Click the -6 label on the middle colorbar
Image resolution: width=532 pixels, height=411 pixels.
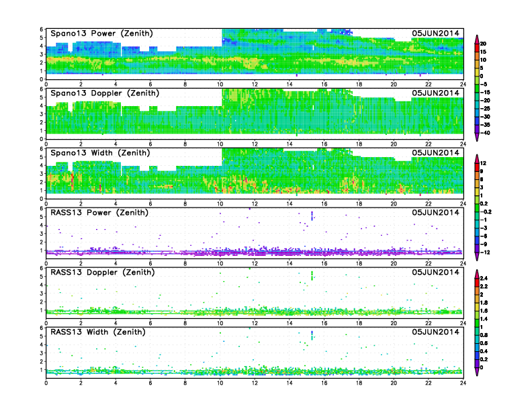coord(484,236)
